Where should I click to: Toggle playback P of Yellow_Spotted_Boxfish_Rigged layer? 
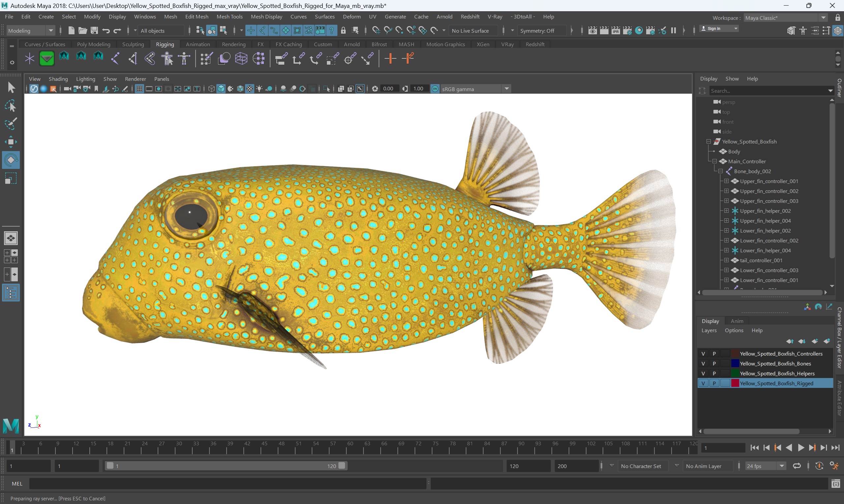click(714, 383)
